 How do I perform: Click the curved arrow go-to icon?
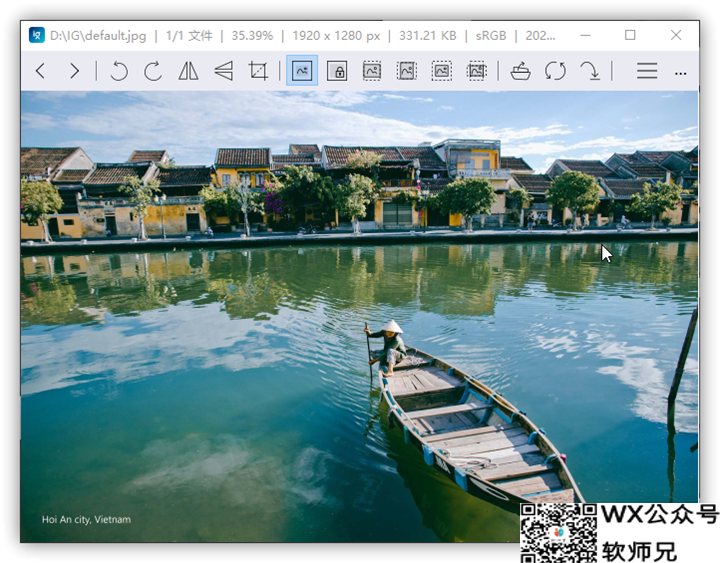tap(590, 71)
